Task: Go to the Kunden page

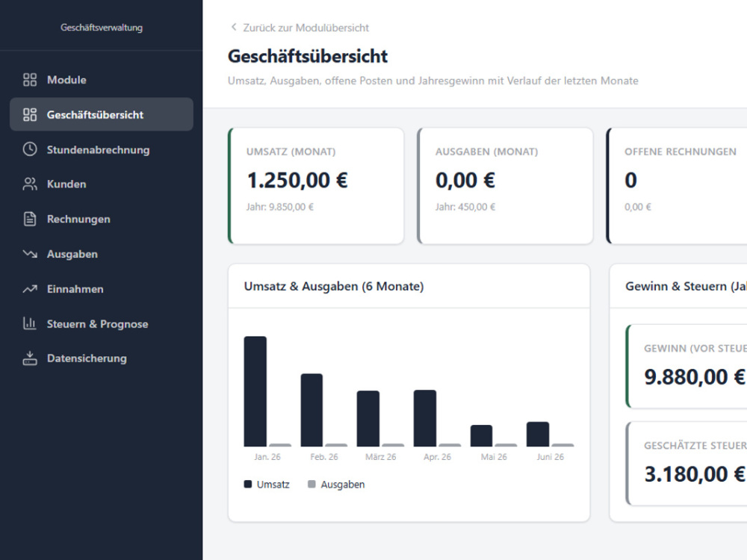Action: pyautogui.click(x=102, y=184)
